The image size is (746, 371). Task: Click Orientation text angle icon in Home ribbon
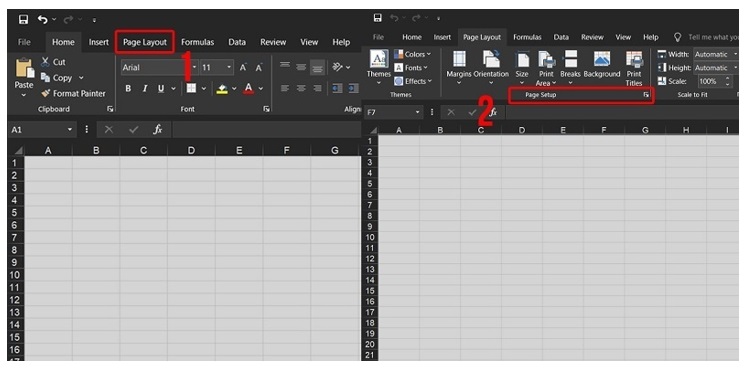[x=338, y=67]
